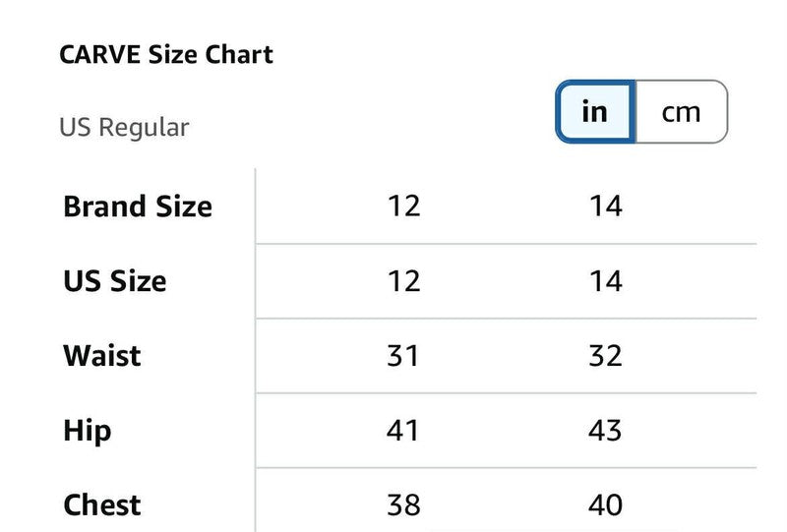
Task: Select the Waist measurement 31
Action: point(403,356)
